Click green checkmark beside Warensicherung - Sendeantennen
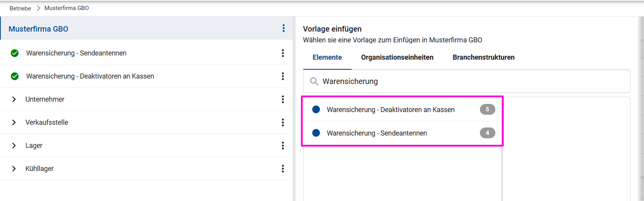Image resolution: width=644 pixels, height=201 pixels. point(15,53)
